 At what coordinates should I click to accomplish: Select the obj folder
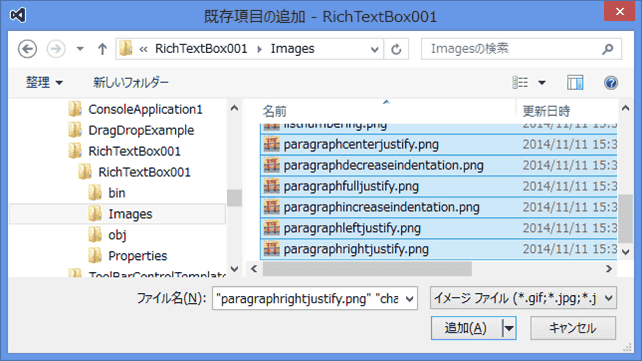[117, 235]
